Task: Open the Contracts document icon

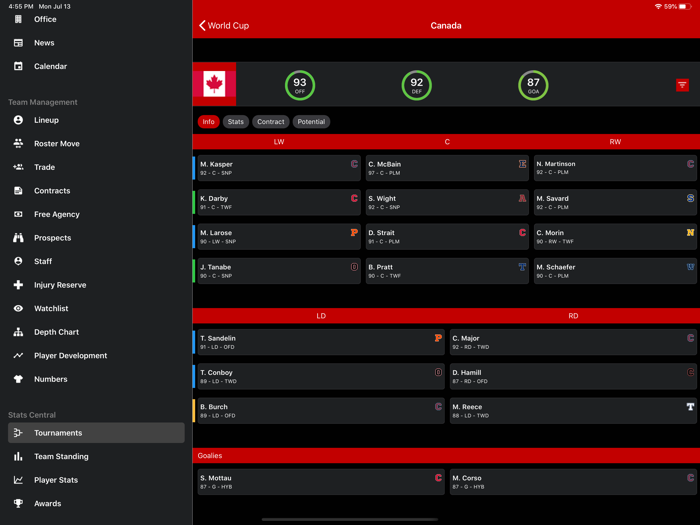Action: tap(18, 191)
